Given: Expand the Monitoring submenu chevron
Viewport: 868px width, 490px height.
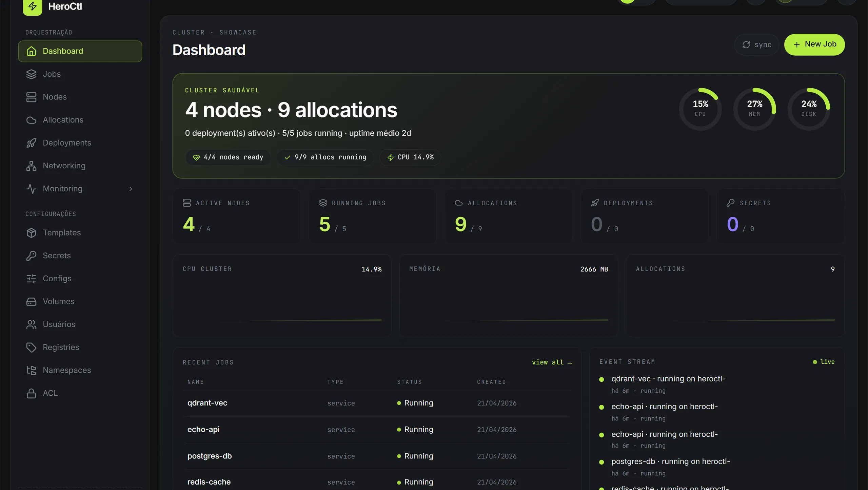Looking at the screenshot, I should [131, 189].
